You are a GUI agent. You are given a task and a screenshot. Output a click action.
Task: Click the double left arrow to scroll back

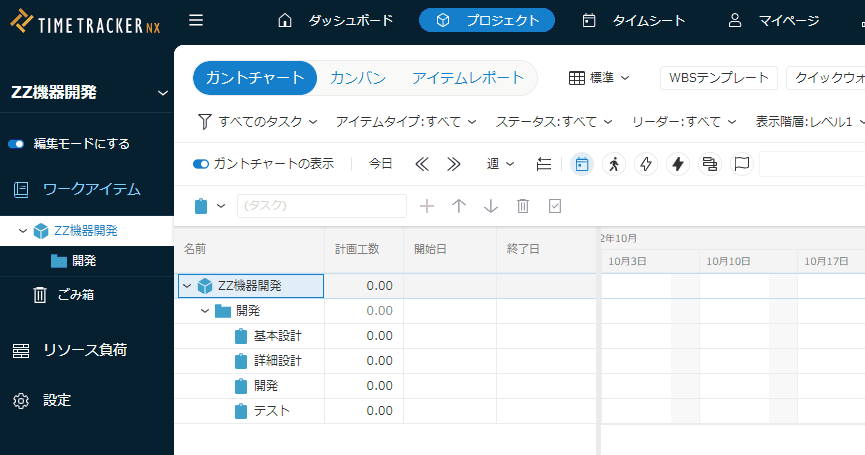point(422,164)
